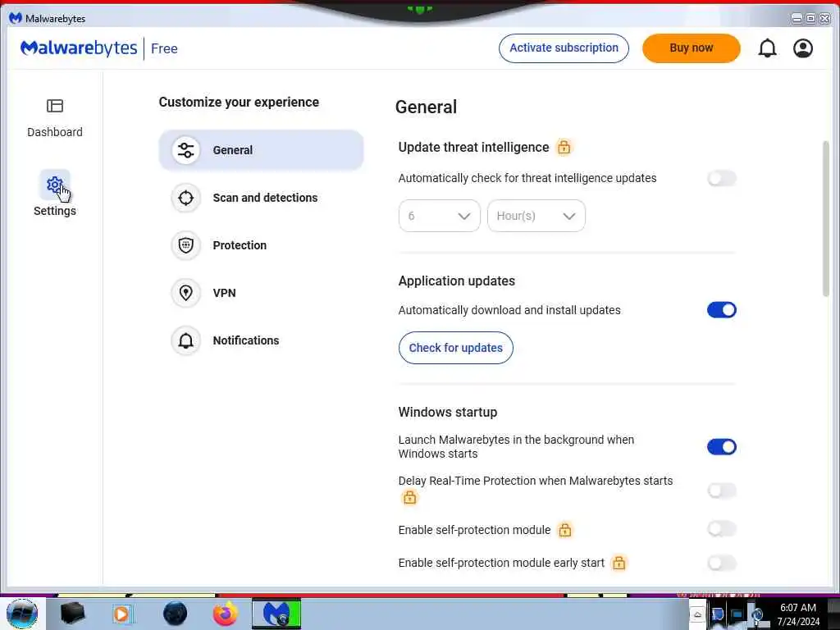Toggle Enable self-protection module switch
This screenshot has width=840, height=630.
click(x=722, y=529)
